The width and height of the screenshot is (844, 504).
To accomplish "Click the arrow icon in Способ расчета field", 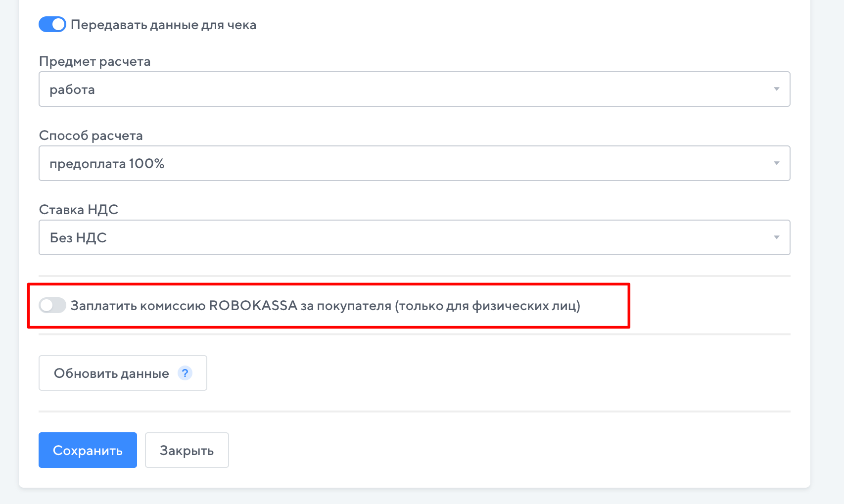I will 776,163.
